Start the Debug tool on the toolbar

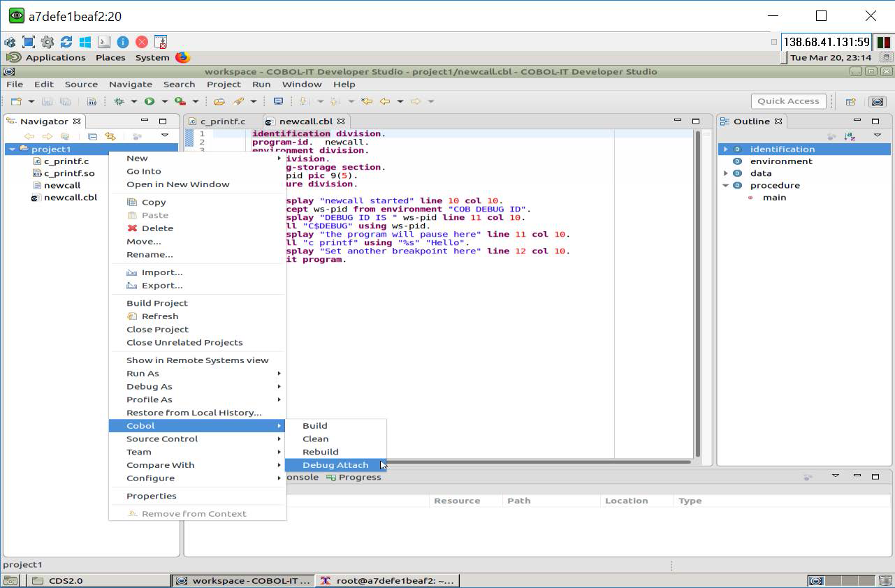click(119, 101)
